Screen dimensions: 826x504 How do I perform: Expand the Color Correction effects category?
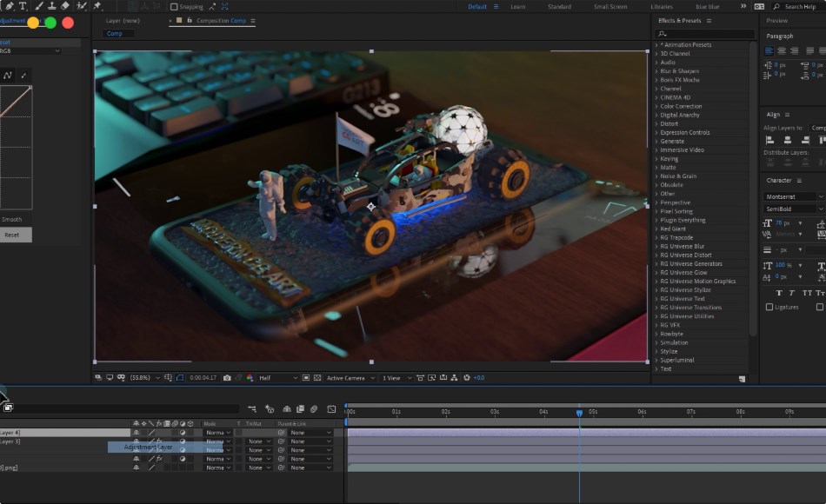pyautogui.click(x=681, y=106)
